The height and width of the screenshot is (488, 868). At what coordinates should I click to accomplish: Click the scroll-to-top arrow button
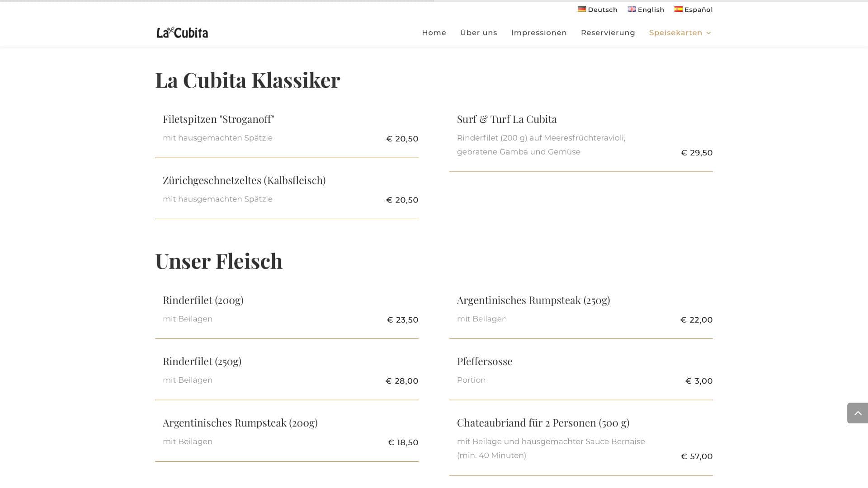coord(858,413)
